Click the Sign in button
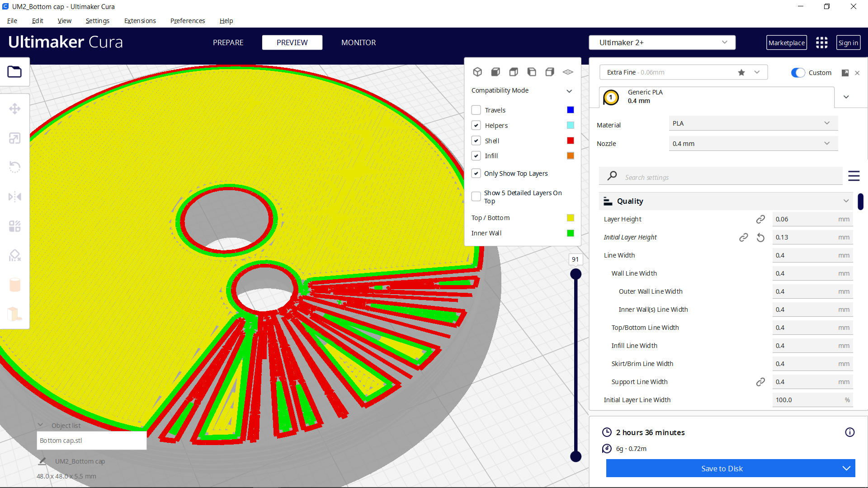 (x=848, y=42)
